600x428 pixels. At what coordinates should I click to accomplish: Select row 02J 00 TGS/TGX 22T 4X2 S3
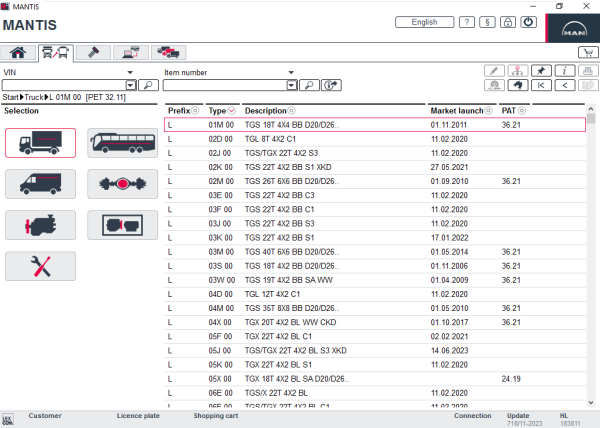[375, 153]
